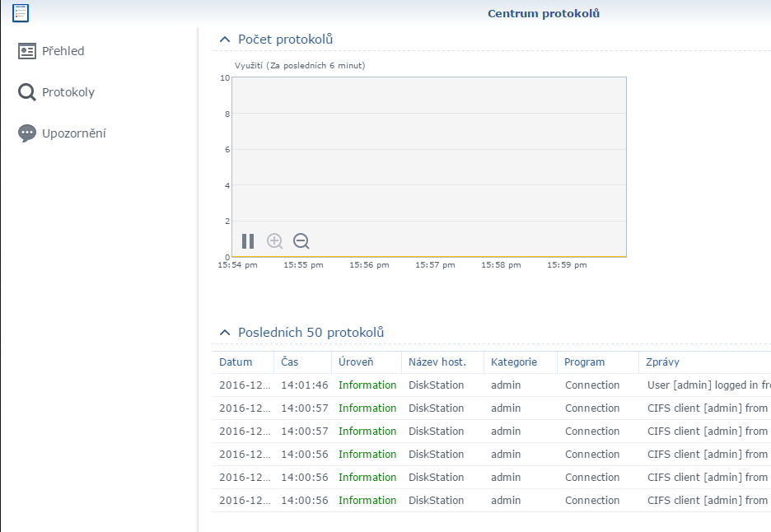The width and height of the screenshot is (771, 532).
Task: Sort logs by Čas column header
Action: [290, 362]
